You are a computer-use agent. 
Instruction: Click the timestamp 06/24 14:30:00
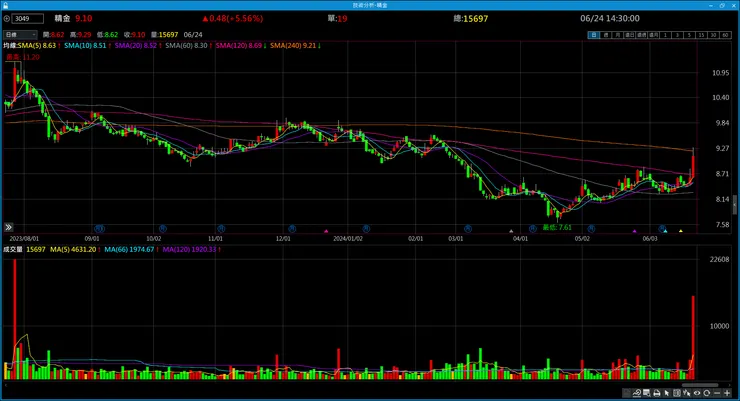point(610,18)
